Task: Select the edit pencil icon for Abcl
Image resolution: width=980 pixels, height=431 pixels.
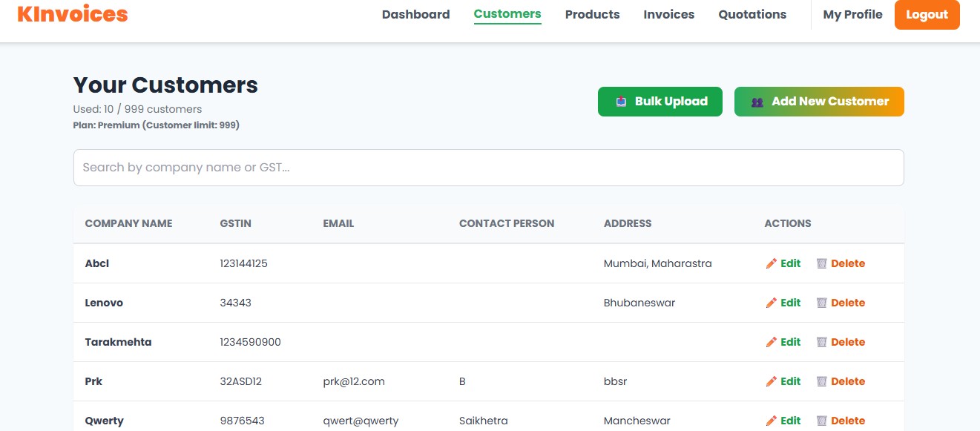Action: pos(772,263)
